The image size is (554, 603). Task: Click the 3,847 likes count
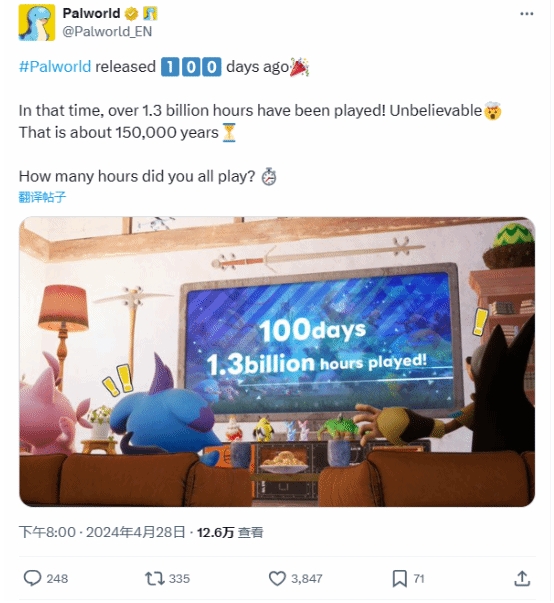306,578
